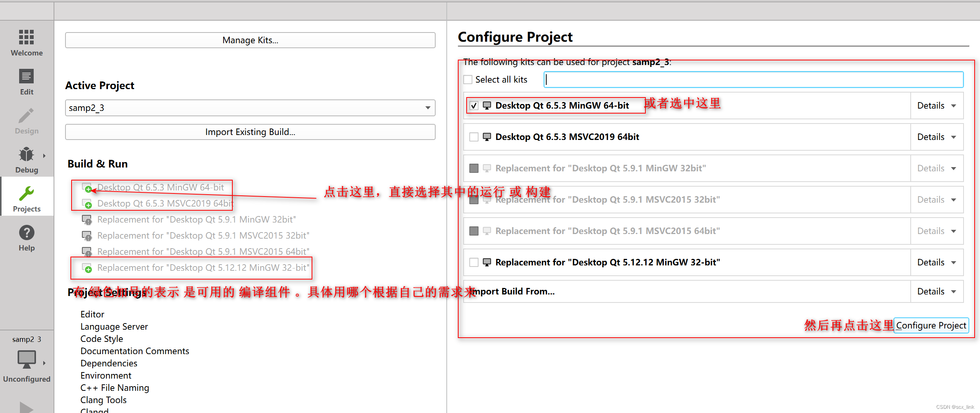Open Clang Tools settings
Viewport: 980px width, 413px height.
[x=103, y=400]
